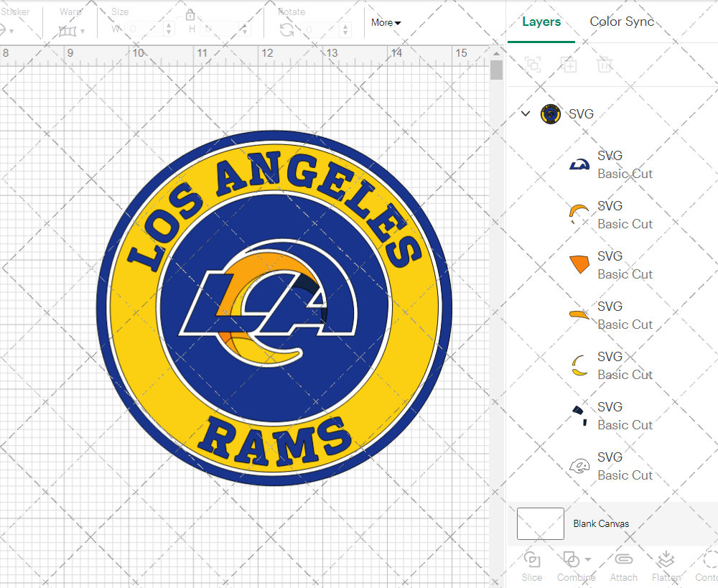Click the Rotate icon

pyautogui.click(x=286, y=30)
